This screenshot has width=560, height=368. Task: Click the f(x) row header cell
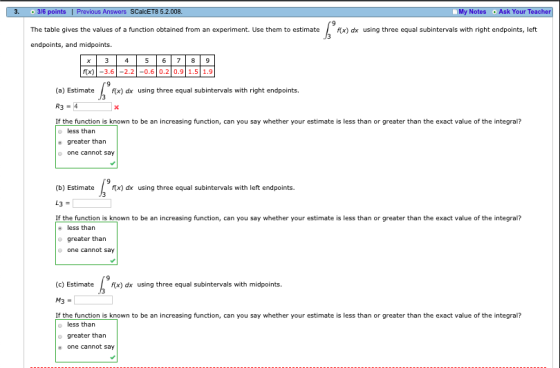click(x=89, y=72)
